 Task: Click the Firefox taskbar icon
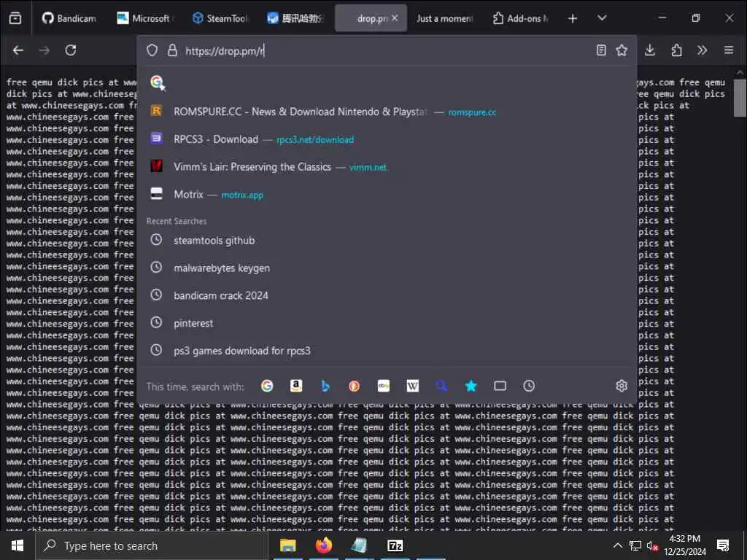pyautogui.click(x=323, y=545)
